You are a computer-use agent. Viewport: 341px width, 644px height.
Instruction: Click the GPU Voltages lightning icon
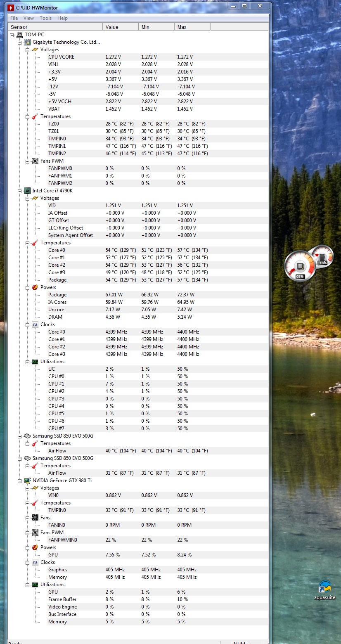pos(35,488)
